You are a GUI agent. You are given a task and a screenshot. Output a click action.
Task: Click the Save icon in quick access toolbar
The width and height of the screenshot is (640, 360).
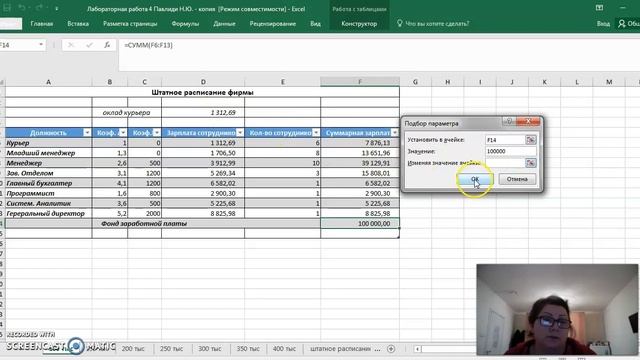click(7, 8)
